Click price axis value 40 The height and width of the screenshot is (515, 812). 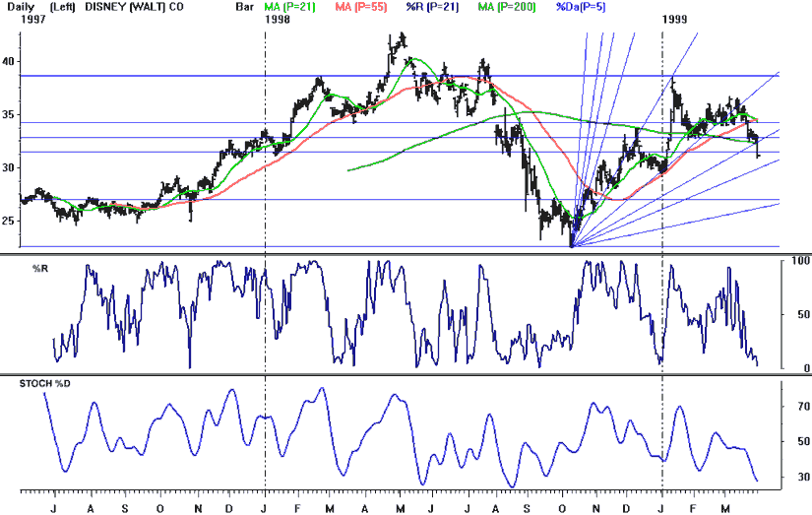click(9, 62)
